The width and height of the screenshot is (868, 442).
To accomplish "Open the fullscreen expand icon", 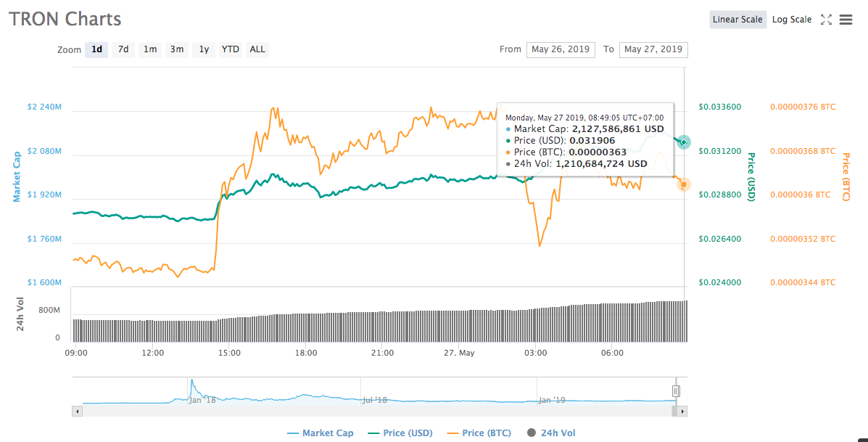I will (x=826, y=20).
